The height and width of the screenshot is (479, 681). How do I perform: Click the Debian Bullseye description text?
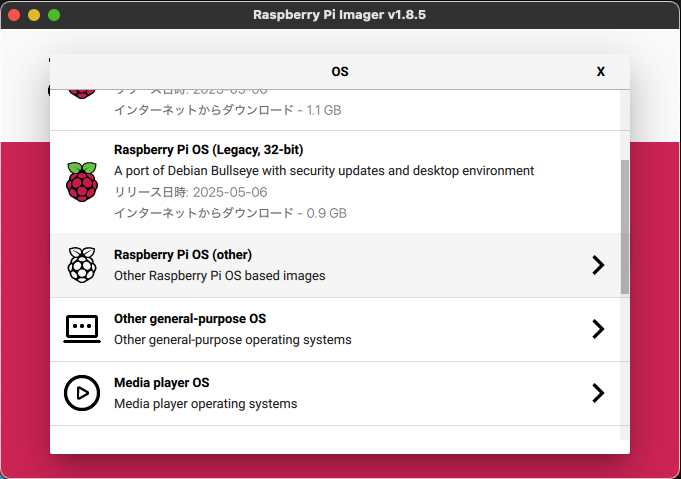coord(324,171)
